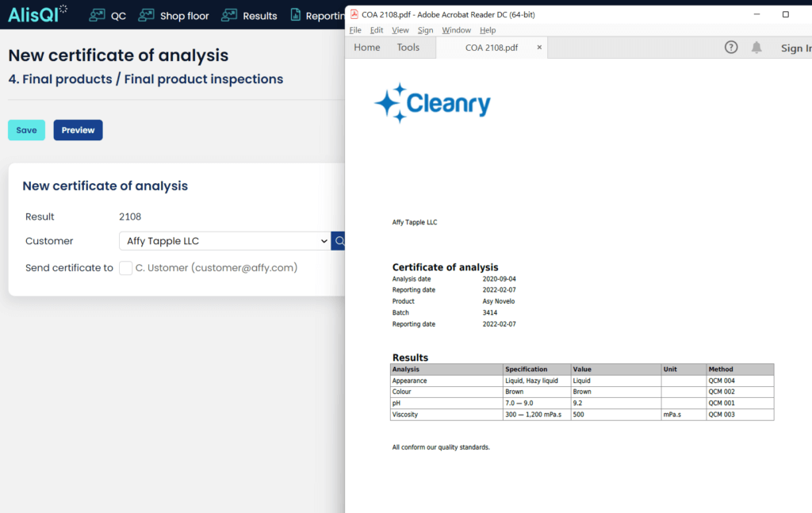The image size is (812, 513).
Task: Switch to the Home tab in Acrobat
Action: [x=366, y=48]
